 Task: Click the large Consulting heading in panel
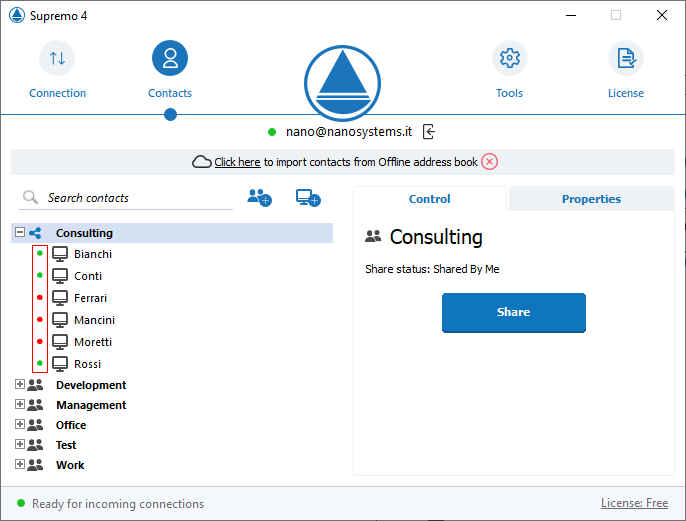(x=436, y=237)
